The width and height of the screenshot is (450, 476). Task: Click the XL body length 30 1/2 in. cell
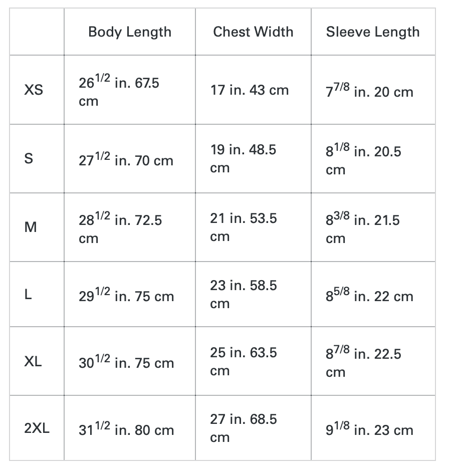pyautogui.click(x=126, y=362)
